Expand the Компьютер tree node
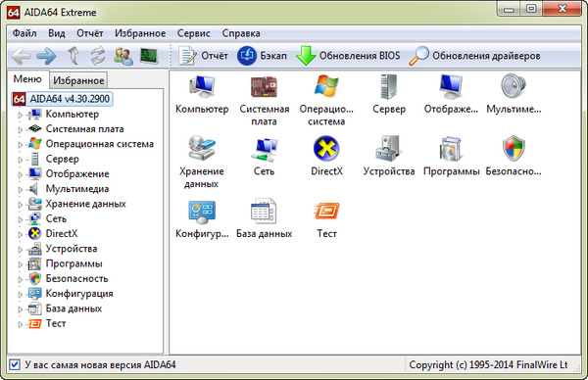Viewport: 588px width, 380px height. pos(21,115)
